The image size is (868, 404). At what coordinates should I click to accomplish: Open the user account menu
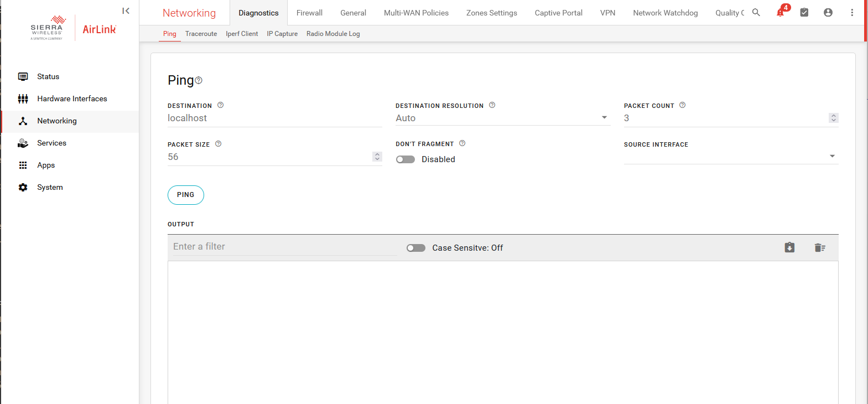coord(828,13)
